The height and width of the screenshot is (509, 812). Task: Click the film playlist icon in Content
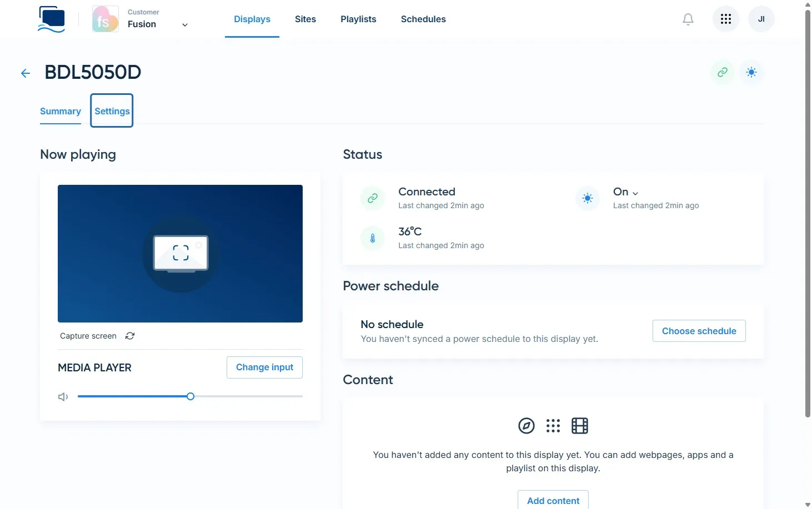pyautogui.click(x=580, y=426)
